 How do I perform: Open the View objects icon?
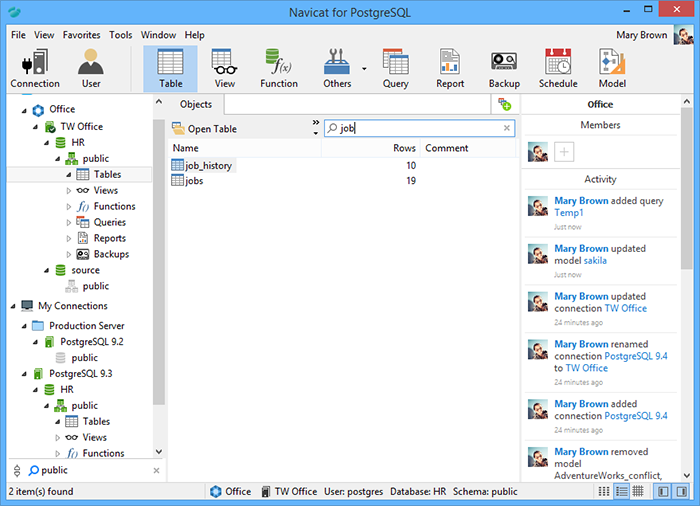[224, 69]
